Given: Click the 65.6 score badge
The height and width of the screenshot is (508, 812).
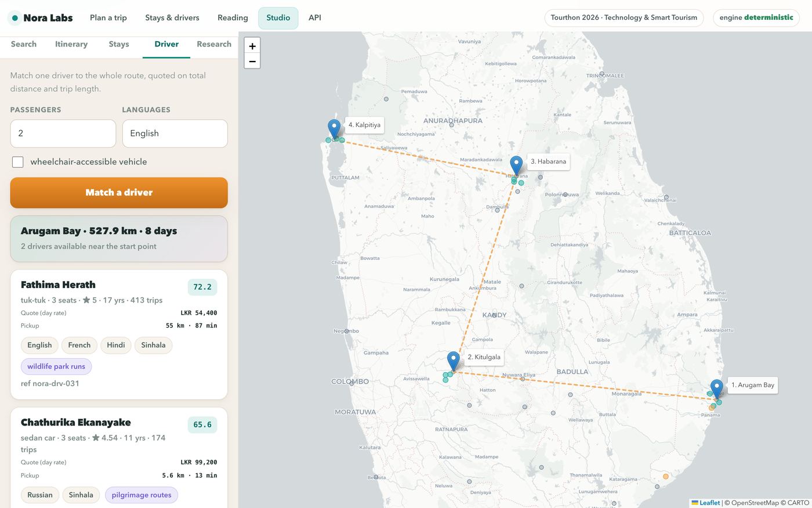Looking at the screenshot, I should (x=202, y=424).
